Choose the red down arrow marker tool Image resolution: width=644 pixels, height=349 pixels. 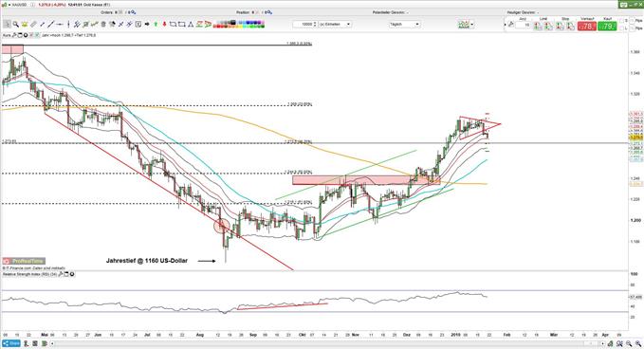164,25
